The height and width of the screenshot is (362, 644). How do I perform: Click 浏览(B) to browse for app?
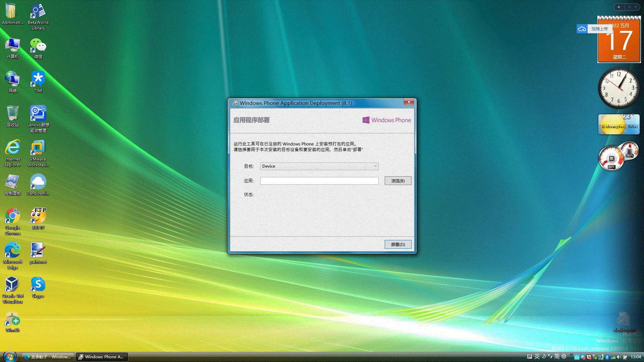point(397,180)
